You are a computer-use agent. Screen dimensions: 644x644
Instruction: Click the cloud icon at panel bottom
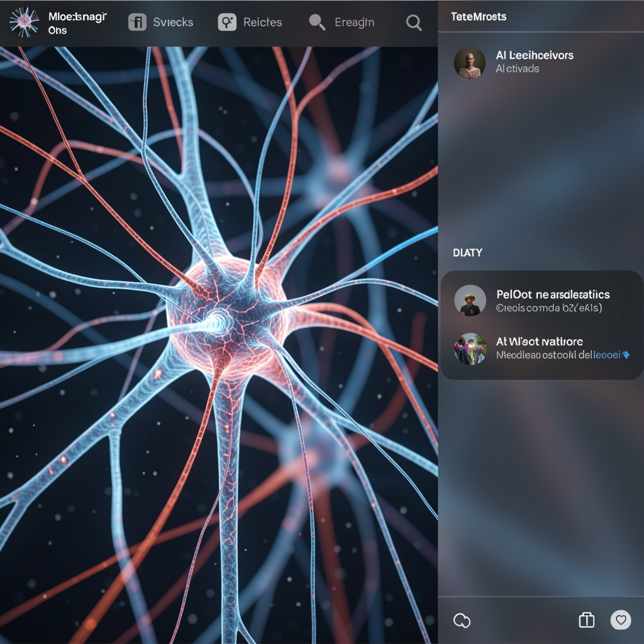coord(462,621)
